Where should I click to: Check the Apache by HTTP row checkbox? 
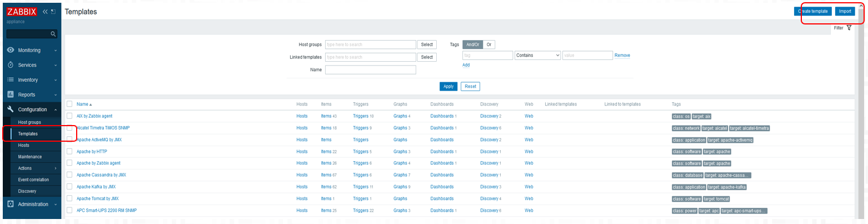[x=69, y=151]
